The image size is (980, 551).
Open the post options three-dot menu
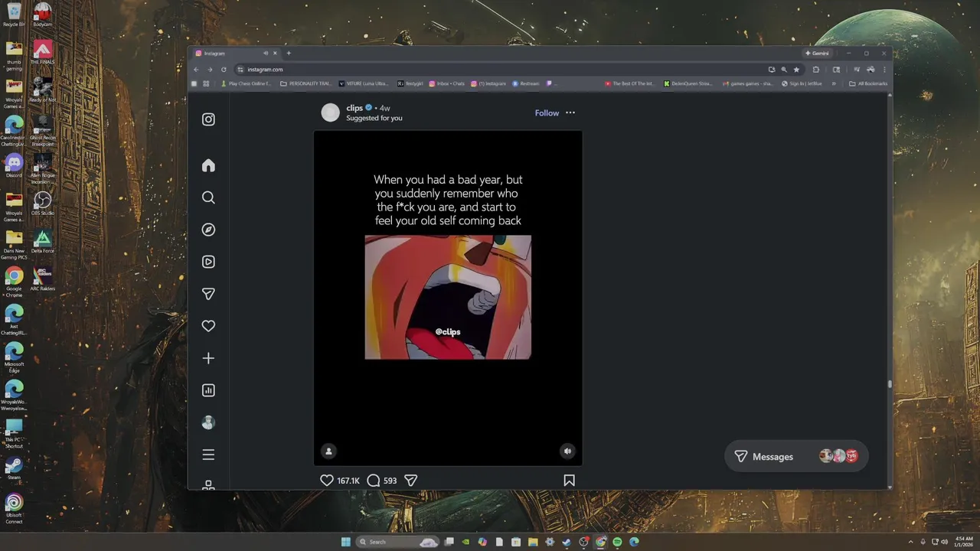pyautogui.click(x=570, y=113)
